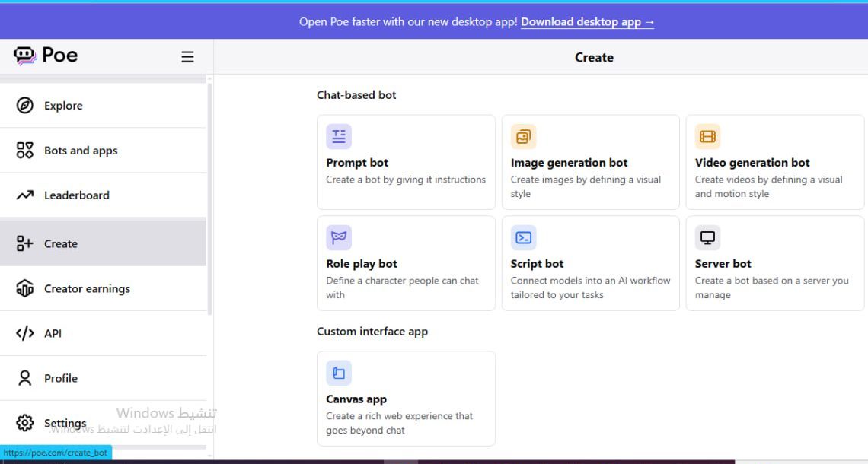Click the Leaderboard trend arrow icon
Image resolution: width=868 pixels, height=464 pixels.
point(25,195)
